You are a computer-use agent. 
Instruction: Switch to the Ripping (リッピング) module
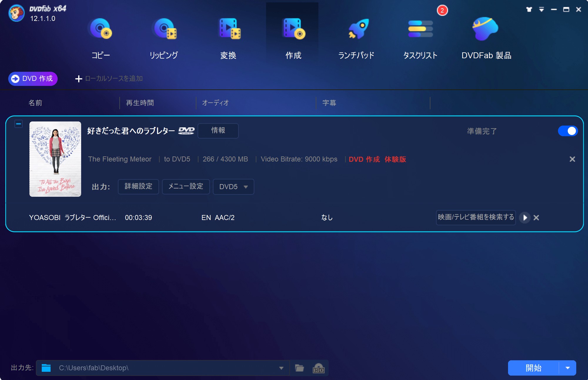pos(164,39)
